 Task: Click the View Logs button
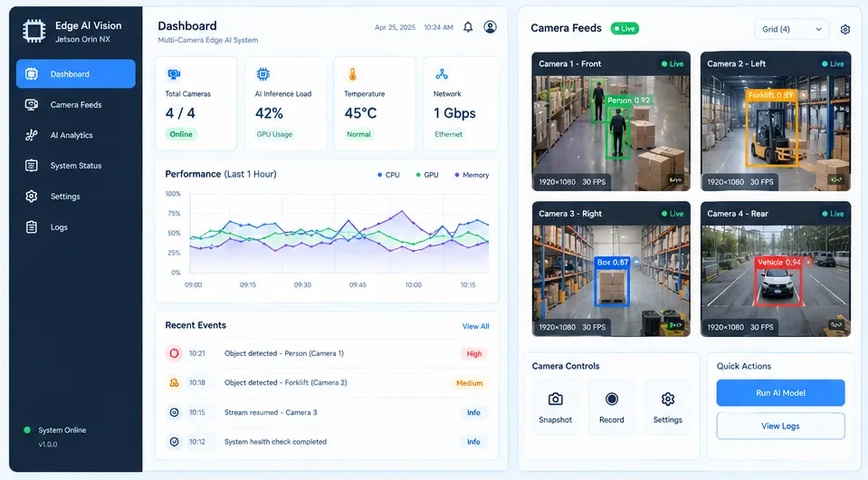780,427
